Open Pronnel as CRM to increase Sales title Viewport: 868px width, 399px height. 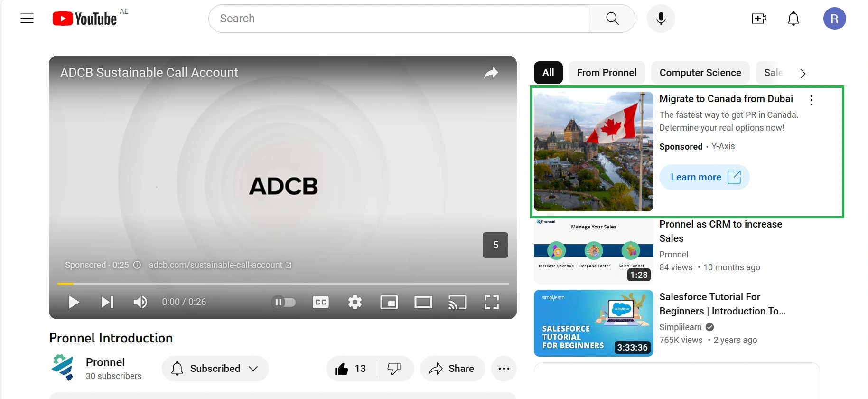click(x=721, y=231)
